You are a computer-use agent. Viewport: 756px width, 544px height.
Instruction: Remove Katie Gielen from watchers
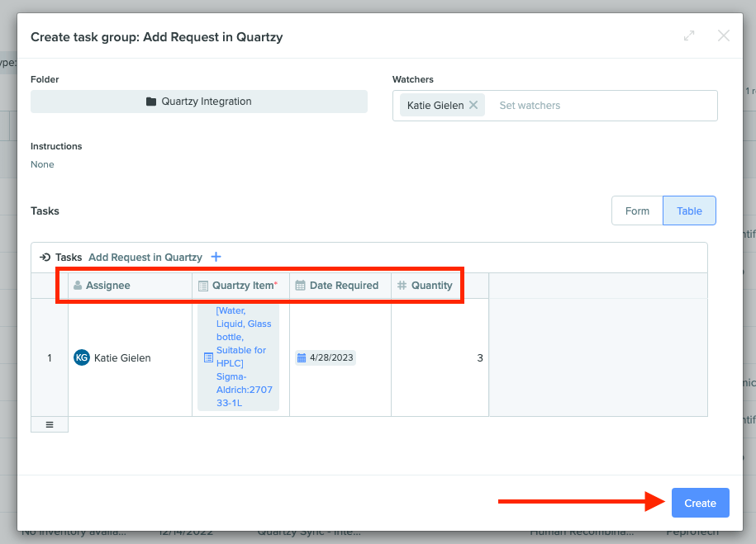(x=473, y=105)
